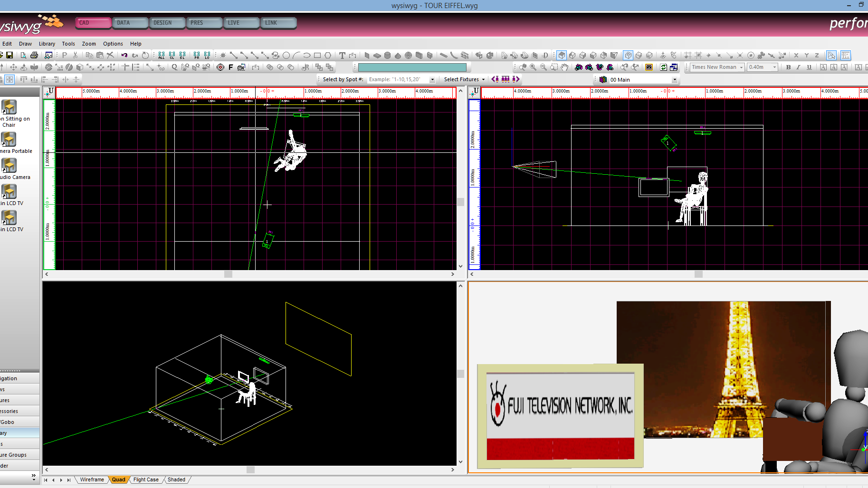Select the Rectangle drawing tool

pos(317,56)
